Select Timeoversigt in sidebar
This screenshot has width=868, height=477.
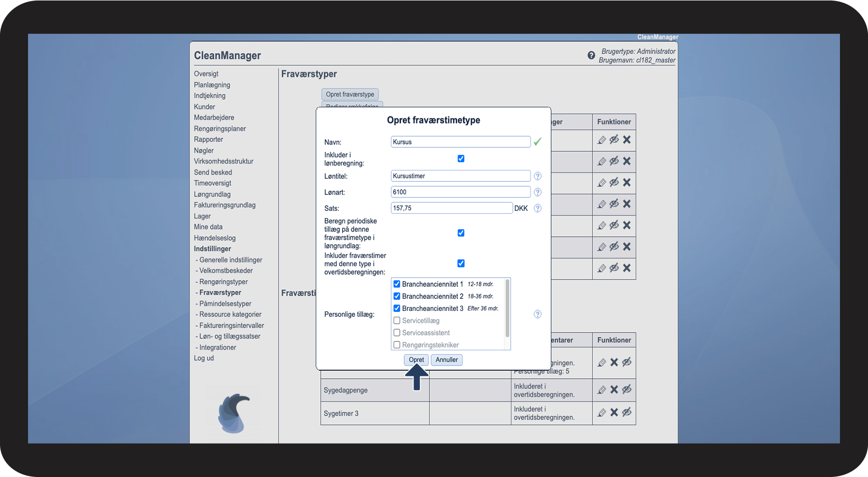click(212, 183)
